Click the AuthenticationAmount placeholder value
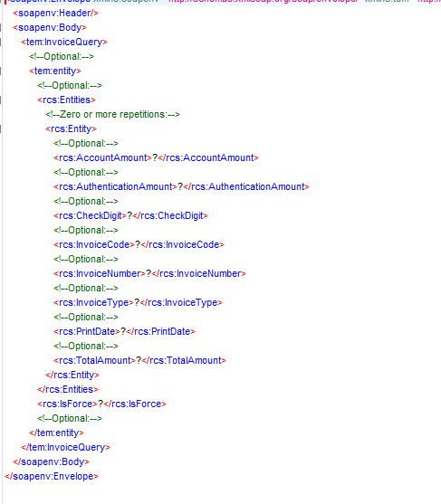This screenshot has width=441, height=504. coord(180,186)
